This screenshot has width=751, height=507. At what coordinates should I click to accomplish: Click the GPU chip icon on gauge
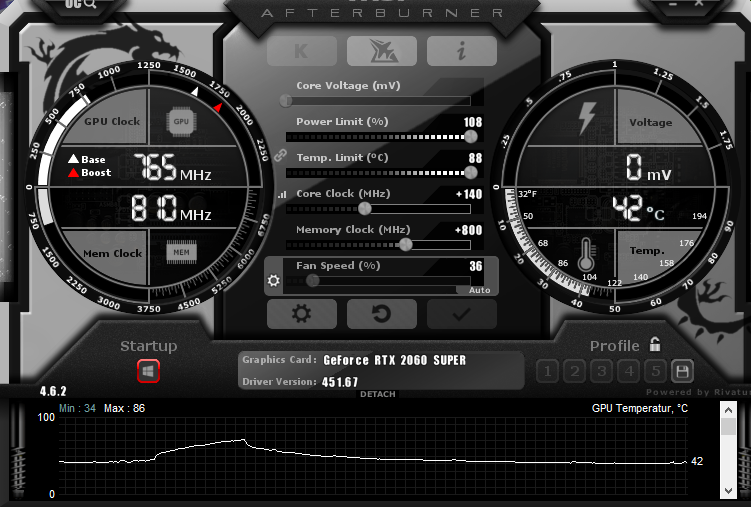181,122
